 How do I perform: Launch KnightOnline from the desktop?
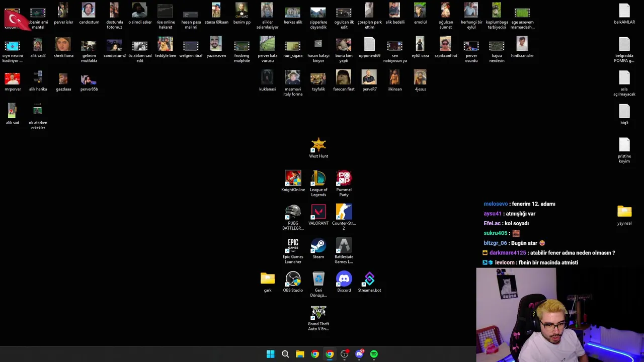point(293,182)
